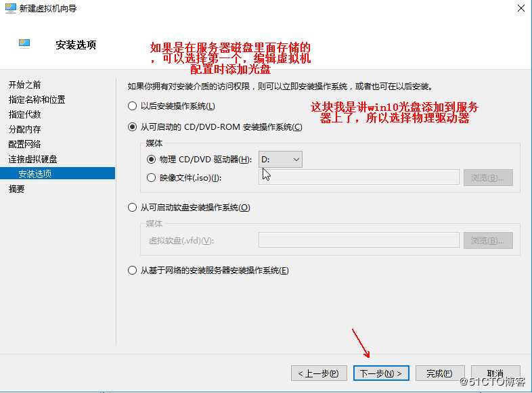Click the wizard icon in the title bar
532x393 pixels.
click(x=11, y=8)
